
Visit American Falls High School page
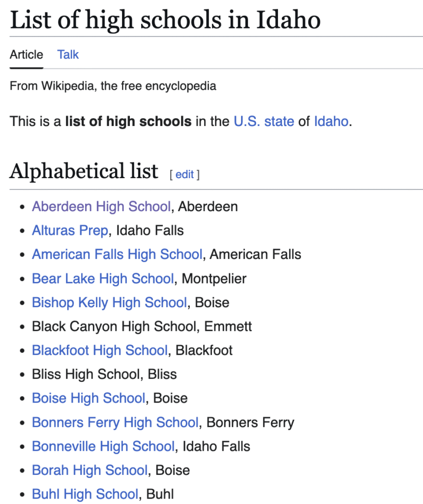tap(117, 254)
